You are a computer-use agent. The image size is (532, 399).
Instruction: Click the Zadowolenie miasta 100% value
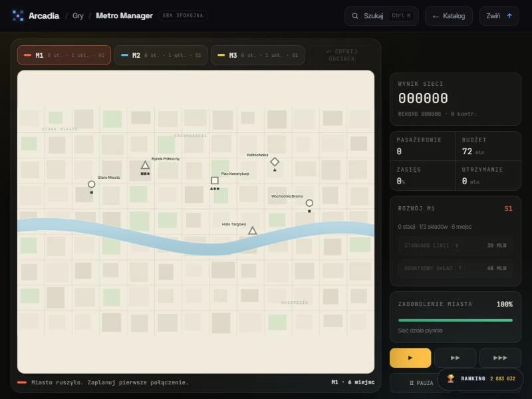coord(504,304)
